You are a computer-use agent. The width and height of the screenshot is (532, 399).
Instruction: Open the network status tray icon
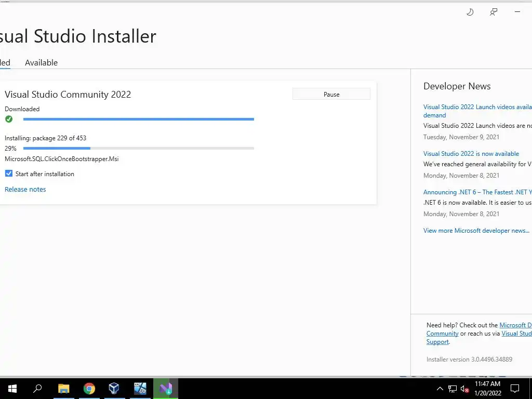point(453,389)
